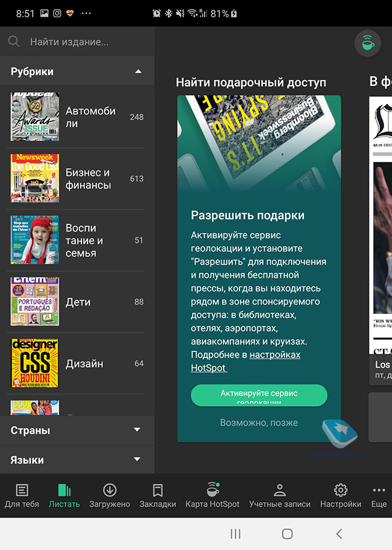Switch to the Для тебя tab

pos(21,495)
